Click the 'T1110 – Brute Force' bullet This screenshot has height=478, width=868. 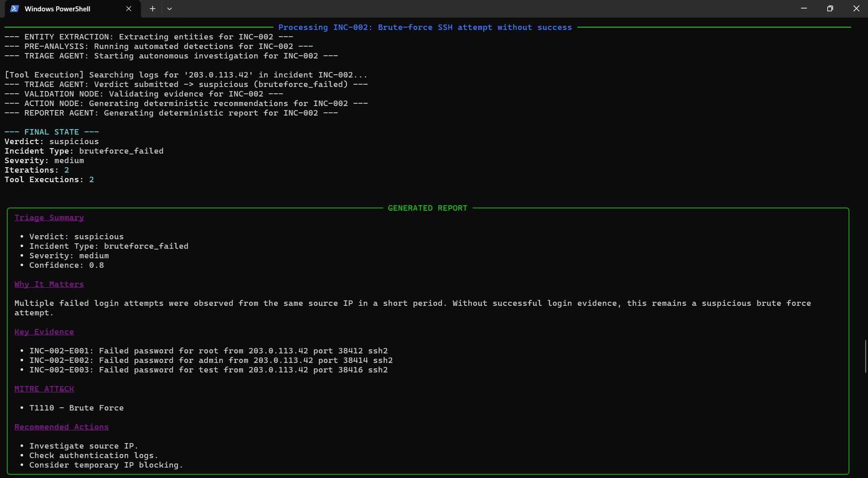pos(77,408)
